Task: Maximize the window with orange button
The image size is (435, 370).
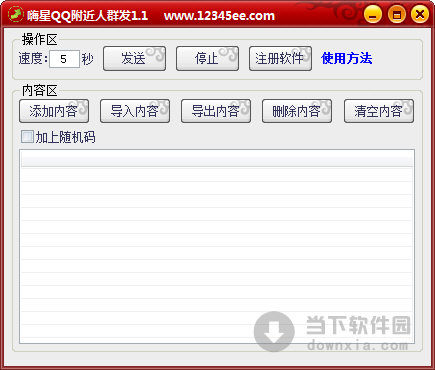Action: tap(397, 14)
